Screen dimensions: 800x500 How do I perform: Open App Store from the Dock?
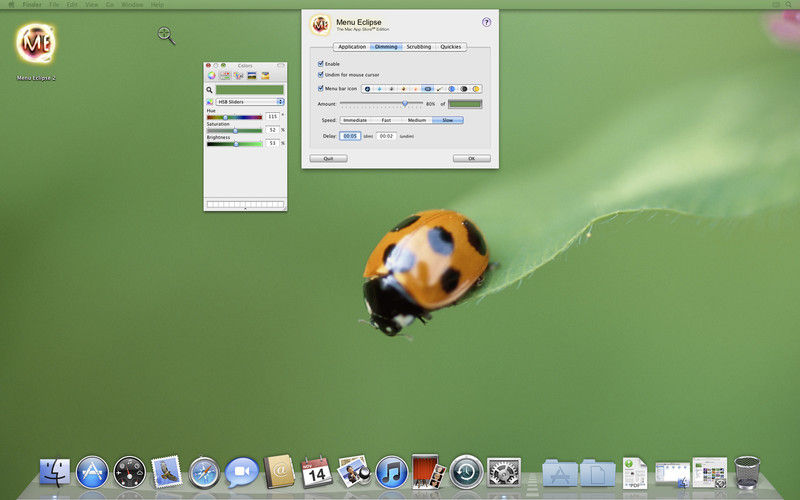click(92, 472)
